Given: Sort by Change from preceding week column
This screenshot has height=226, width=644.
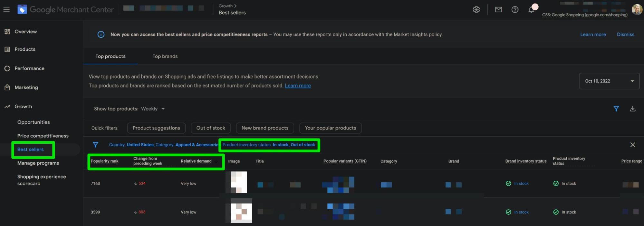Looking at the screenshot, I should [x=148, y=161].
